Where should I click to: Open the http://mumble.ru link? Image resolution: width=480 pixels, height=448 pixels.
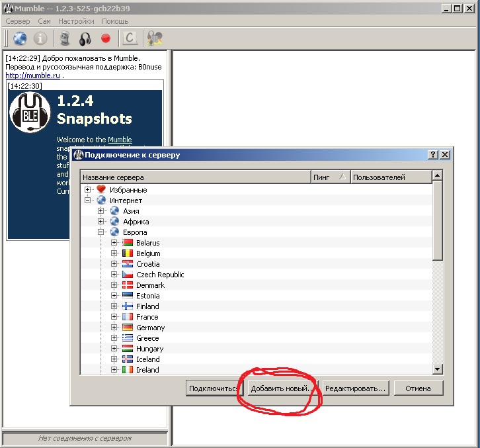(33, 75)
